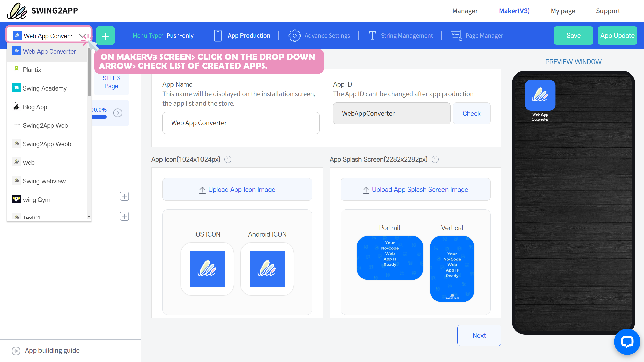The width and height of the screenshot is (644, 362).
Task: Click the App Icon size info icon
Action: point(228,159)
